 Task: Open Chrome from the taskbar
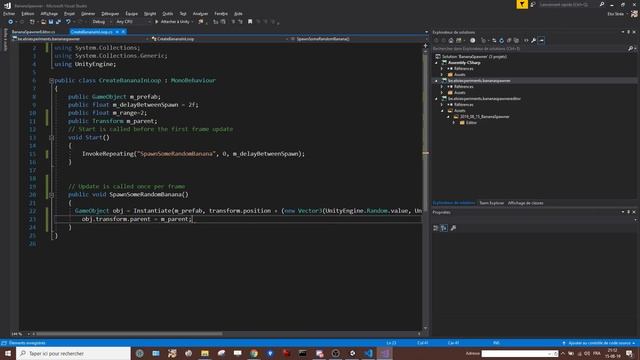[x=254, y=353]
